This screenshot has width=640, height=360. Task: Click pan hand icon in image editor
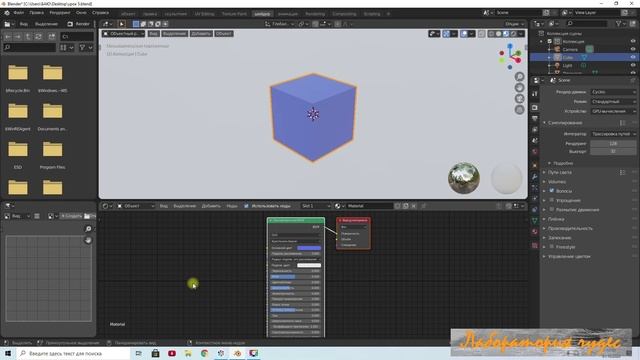coord(88,240)
